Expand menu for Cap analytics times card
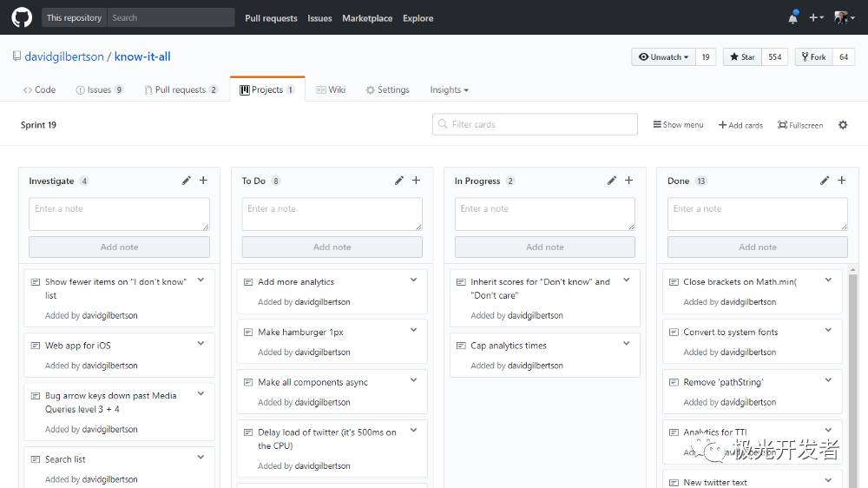The image size is (868, 488). coord(627,344)
